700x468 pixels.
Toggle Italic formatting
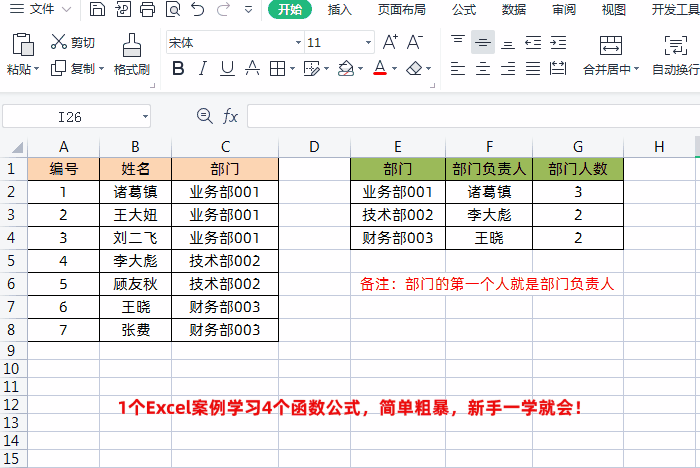(x=204, y=69)
